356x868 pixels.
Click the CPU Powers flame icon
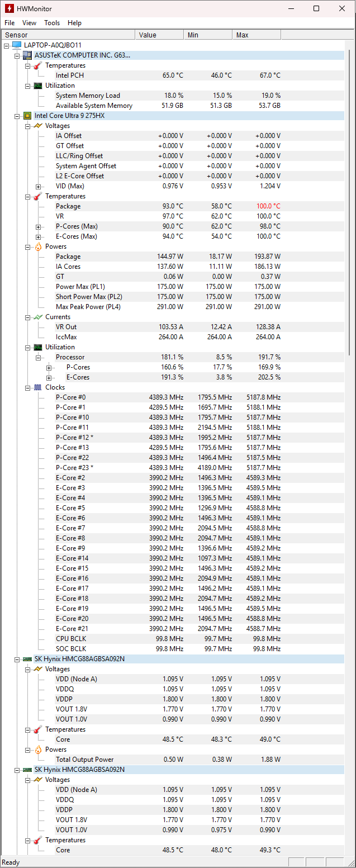click(37, 246)
